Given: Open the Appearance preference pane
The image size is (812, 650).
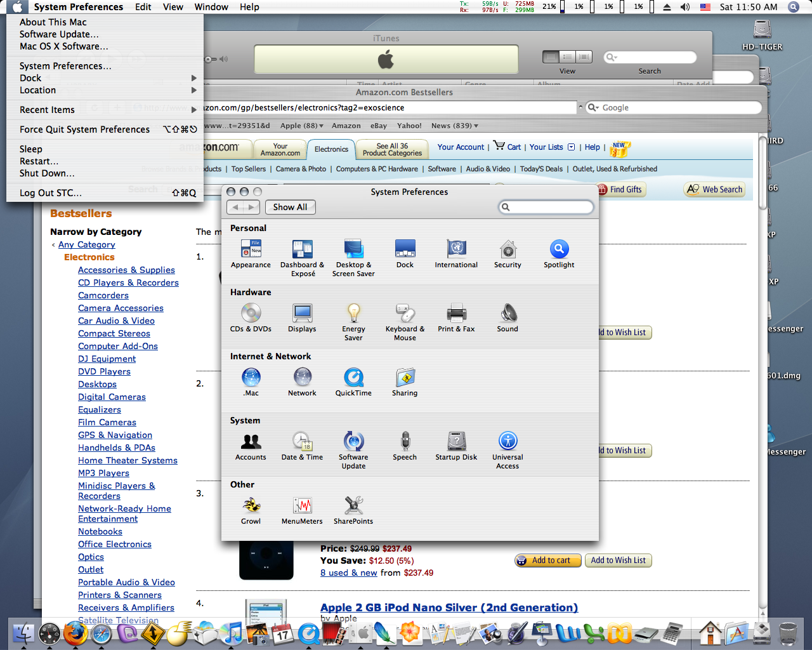Looking at the screenshot, I should tap(251, 254).
